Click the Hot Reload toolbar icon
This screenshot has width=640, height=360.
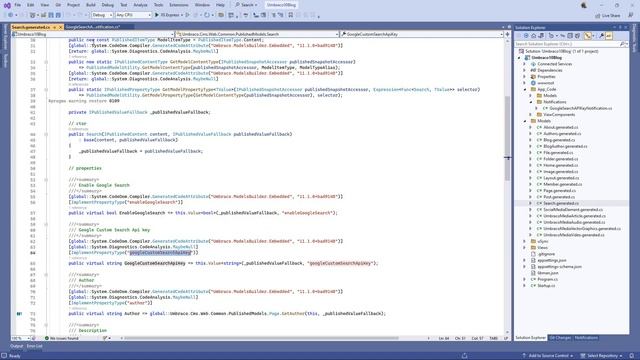tap(207, 15)
